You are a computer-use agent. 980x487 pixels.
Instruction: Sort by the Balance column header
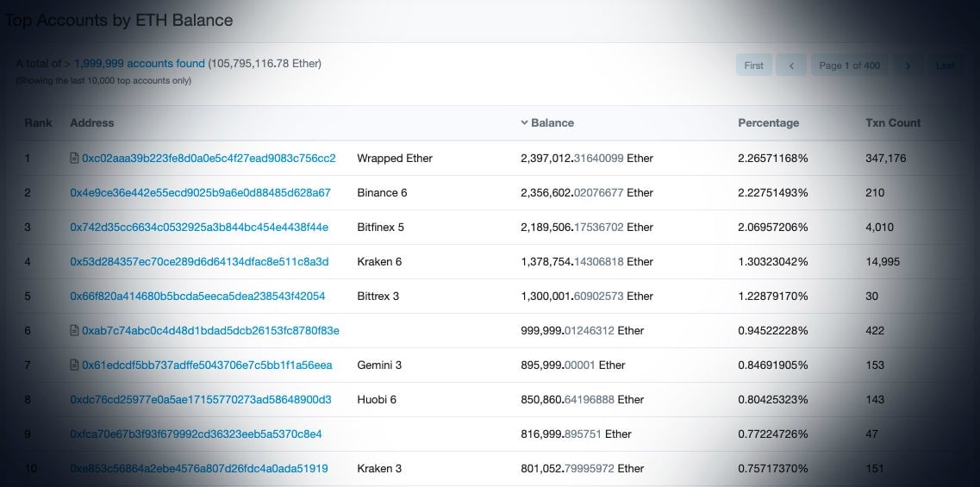(x=552, y=123)
